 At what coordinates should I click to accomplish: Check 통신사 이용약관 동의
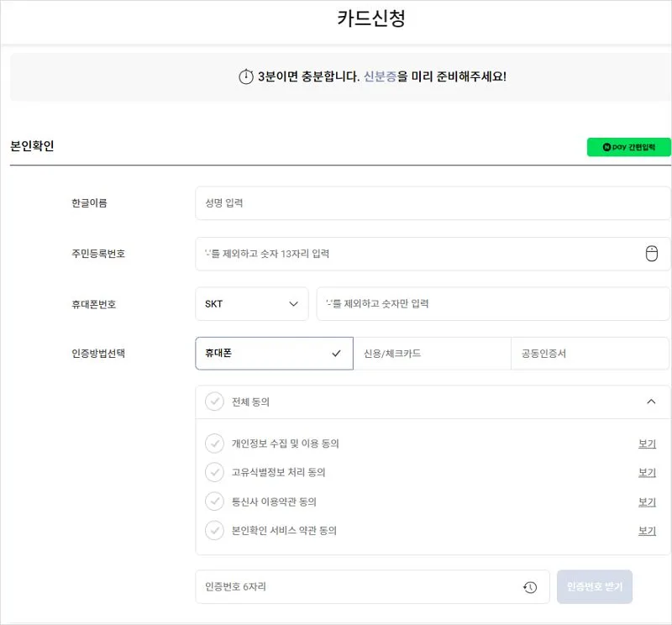click(215, 502)
